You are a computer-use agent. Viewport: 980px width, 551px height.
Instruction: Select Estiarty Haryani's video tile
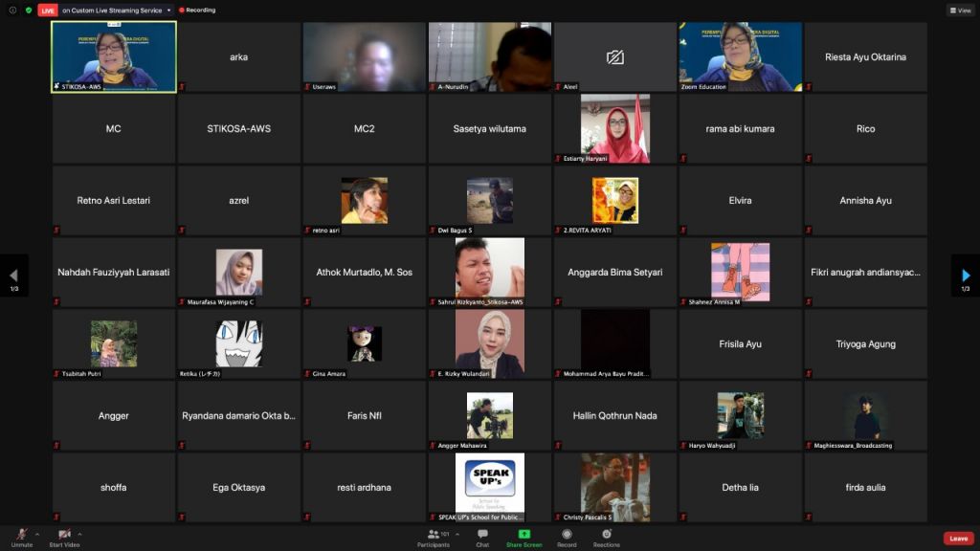coord(614,128)
